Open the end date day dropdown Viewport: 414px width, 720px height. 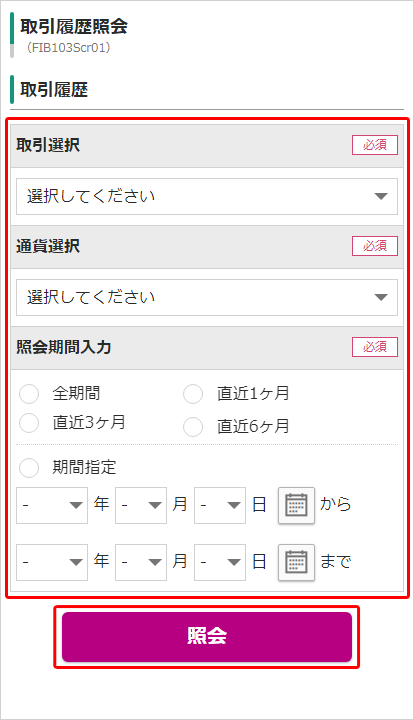point(220,562)
